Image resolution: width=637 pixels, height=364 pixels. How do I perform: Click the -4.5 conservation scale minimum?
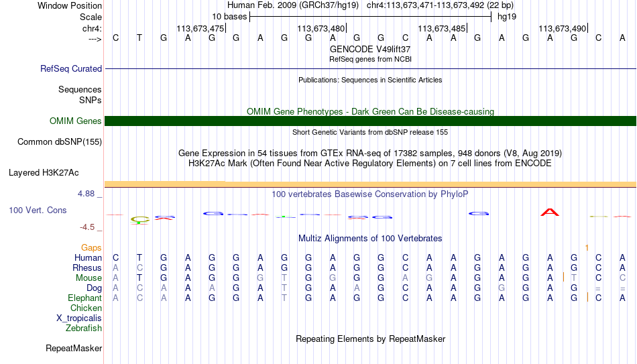tap(87, 227)
